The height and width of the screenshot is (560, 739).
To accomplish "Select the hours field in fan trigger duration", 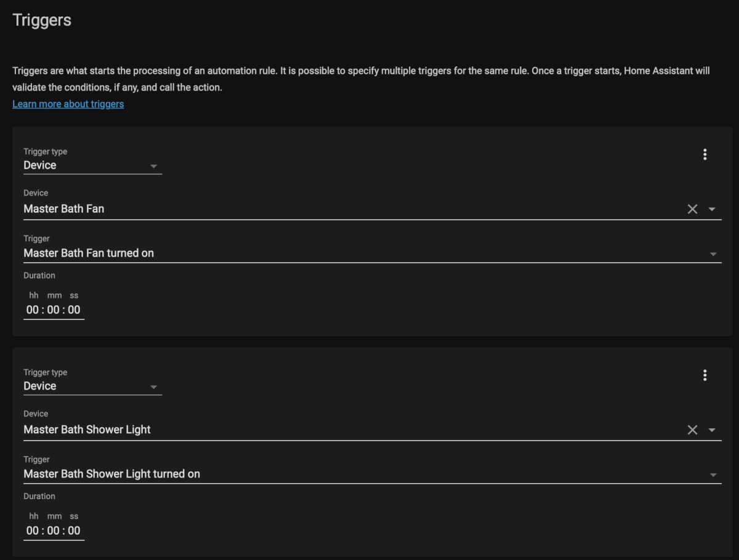I will point(33,310).
